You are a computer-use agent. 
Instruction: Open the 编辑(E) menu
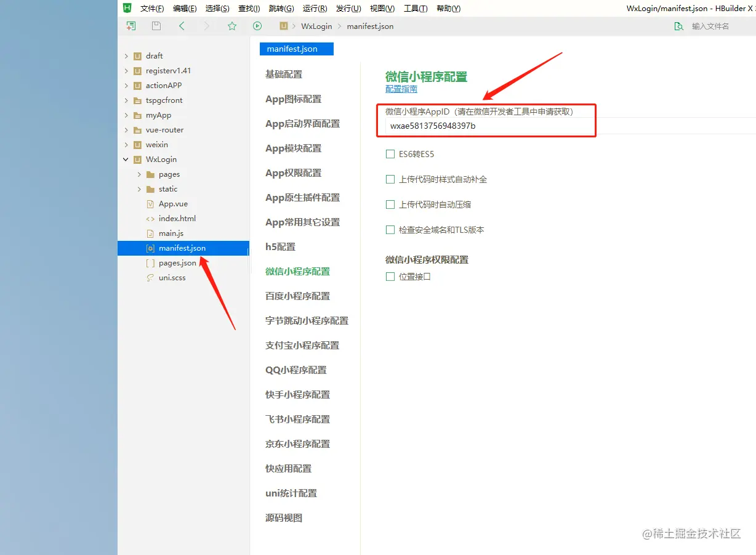click(x=185, y=9)
